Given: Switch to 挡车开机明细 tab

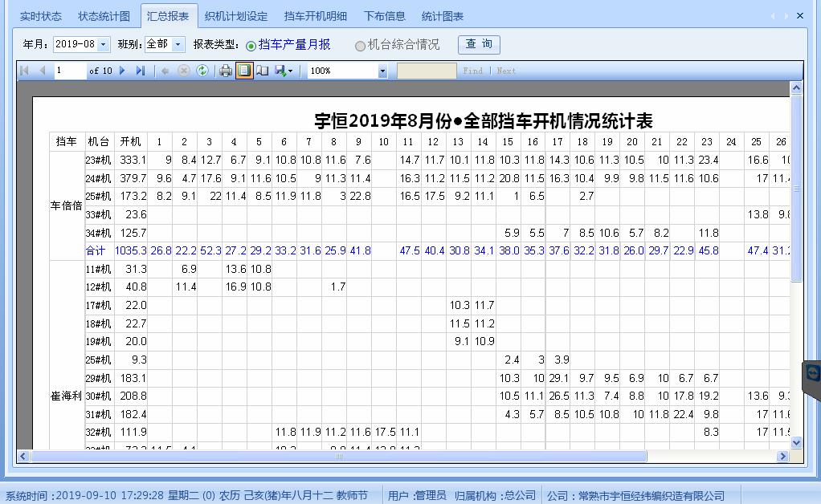Looking at the screenshot, I should [316, 16].
